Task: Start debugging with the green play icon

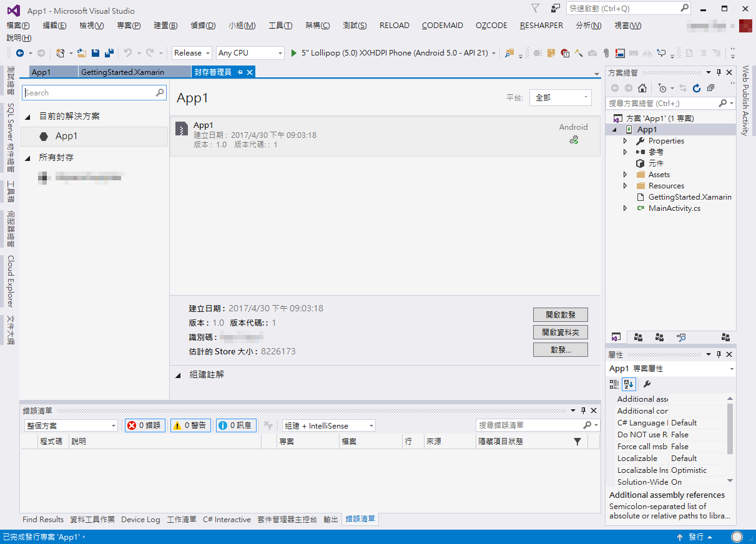Action: pos(294,53)
